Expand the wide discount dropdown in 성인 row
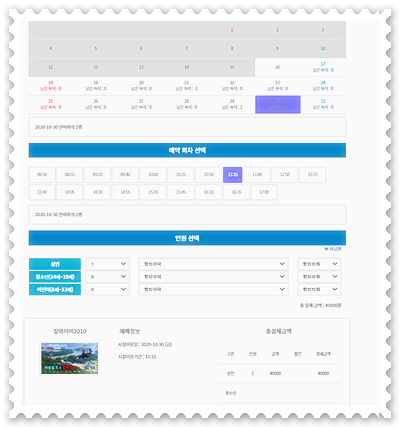The image size is (400, 427). pos(214,264)
